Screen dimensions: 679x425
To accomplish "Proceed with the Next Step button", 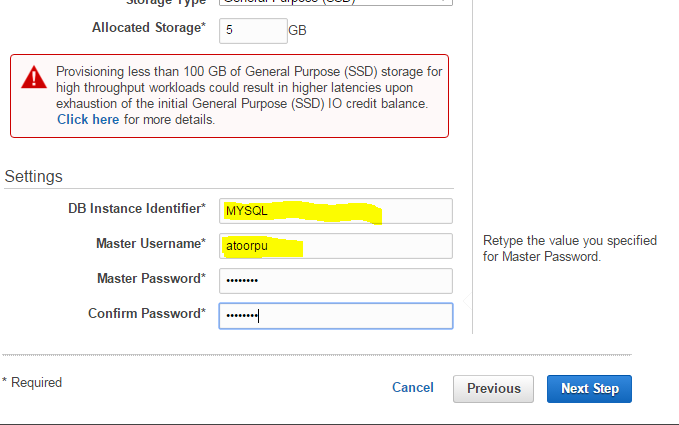I will tap(589, 388).
